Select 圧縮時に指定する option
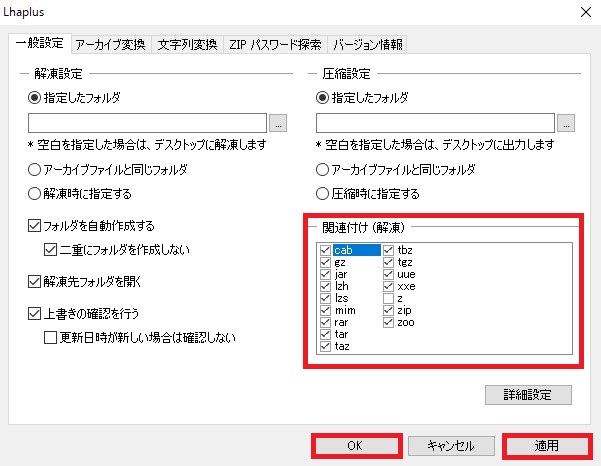Image resolution: width=601 pixels, height=466 pixels. coord(322,194)
